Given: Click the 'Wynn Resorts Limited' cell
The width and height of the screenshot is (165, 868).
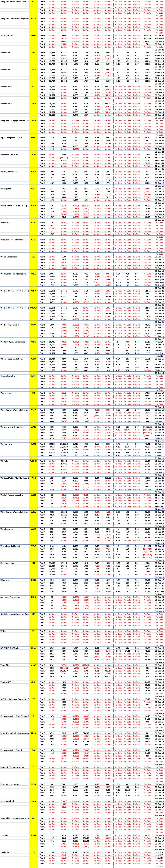Looking at the screenshot, I should (14, 546).
